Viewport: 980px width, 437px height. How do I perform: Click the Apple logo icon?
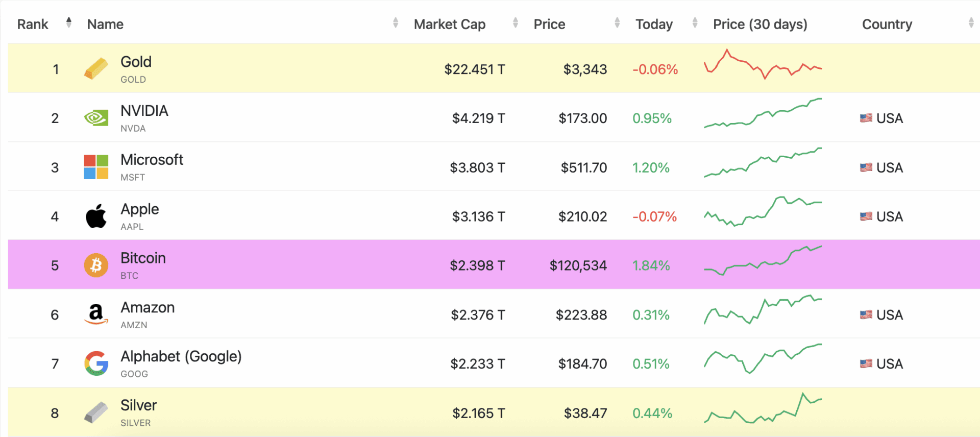point(96,216)
